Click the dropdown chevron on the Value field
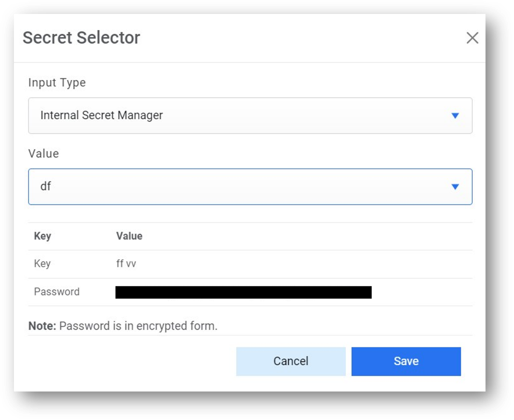This screenshot has width=514, height=420. click(x=455, y=186)
